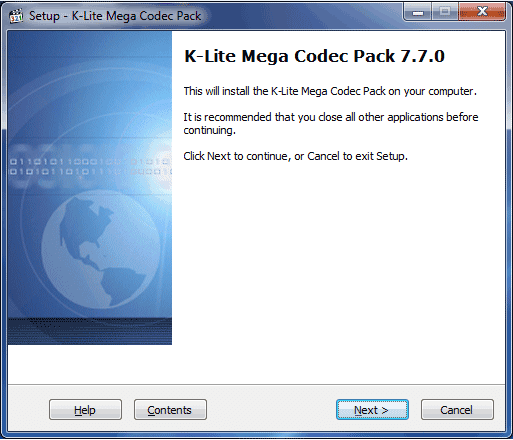
Task: Minimize the Setup window
Action: (x=418, y=13)
